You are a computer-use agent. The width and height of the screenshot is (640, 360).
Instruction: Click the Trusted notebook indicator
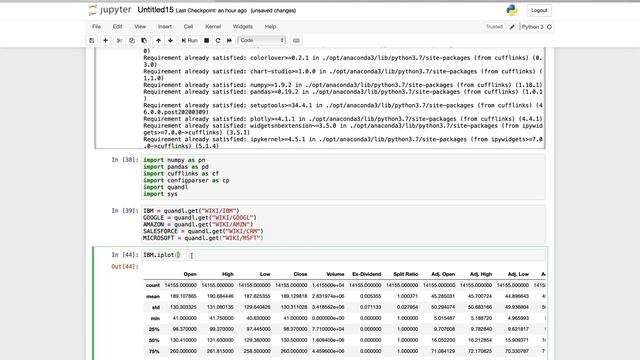pyautogui.click(x=494, y=27)
